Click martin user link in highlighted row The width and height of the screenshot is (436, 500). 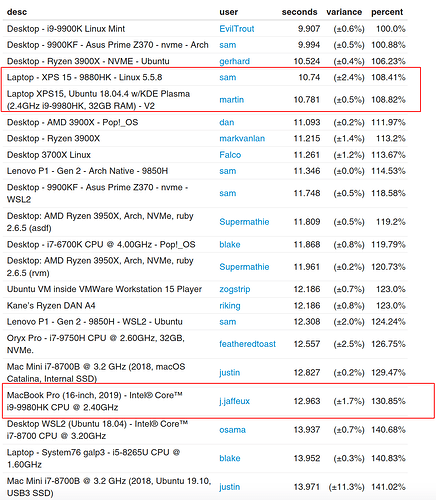[231, 100]
